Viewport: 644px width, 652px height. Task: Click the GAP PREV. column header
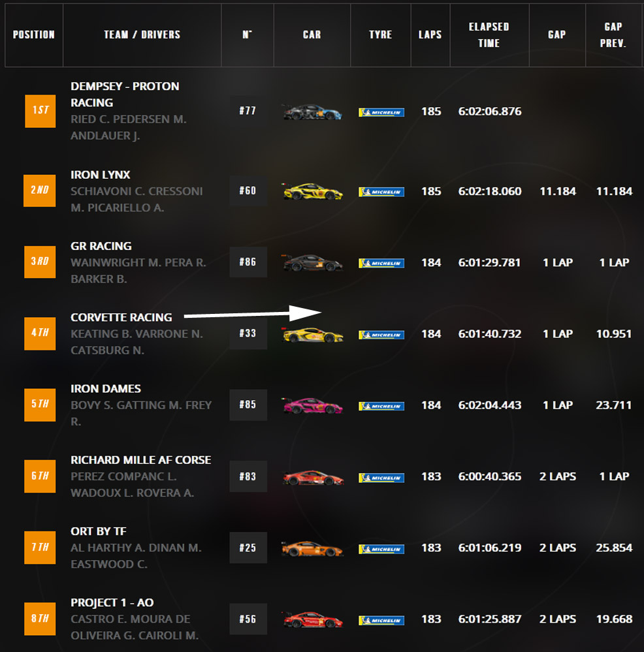[x=614, y=35]
